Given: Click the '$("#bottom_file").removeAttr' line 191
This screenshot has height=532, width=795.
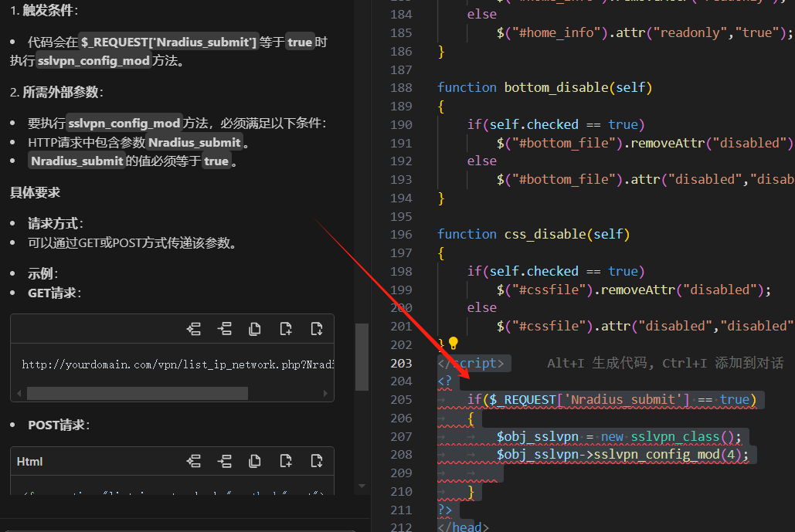Looking at the screenshot, I should coord(645,144).
